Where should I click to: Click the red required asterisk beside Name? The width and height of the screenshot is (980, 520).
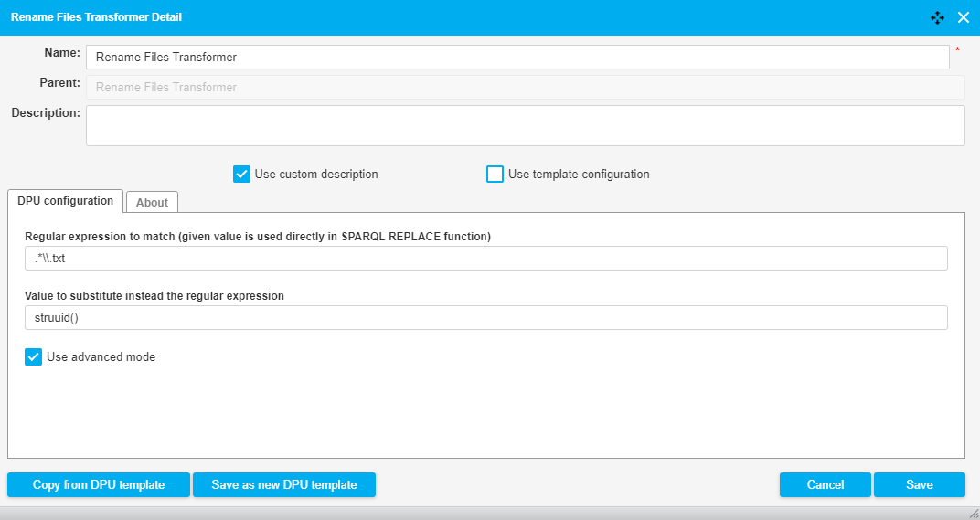pyautogui.click(x=958, y=50)
